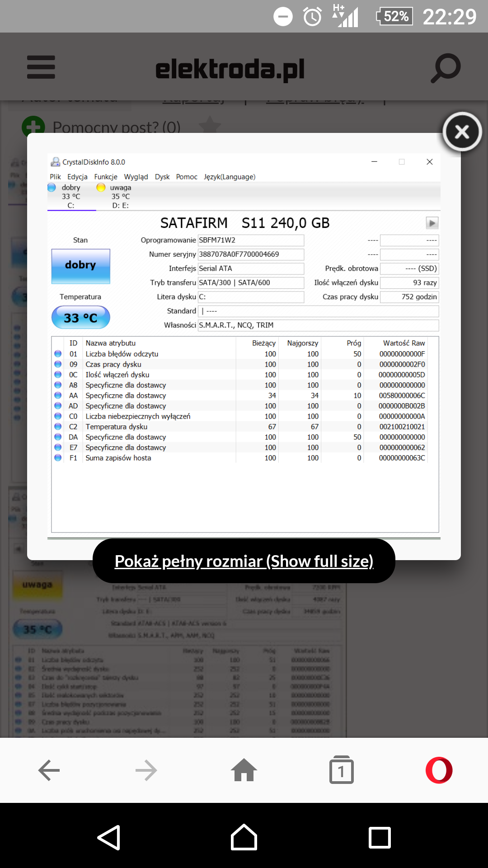Click the blue status dot of row AA
488x868 pixels.
pos(58,395)
